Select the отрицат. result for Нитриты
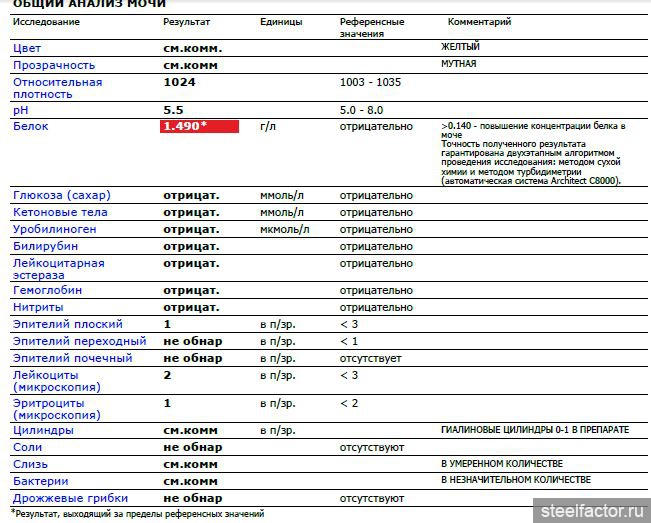Image resolution: width=651 pixels, height=523 pixels. tap(191, 307)
